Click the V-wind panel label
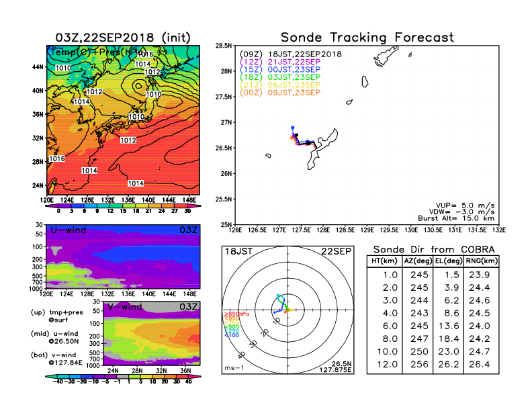The image size is (532, 411). coord(124,307)
